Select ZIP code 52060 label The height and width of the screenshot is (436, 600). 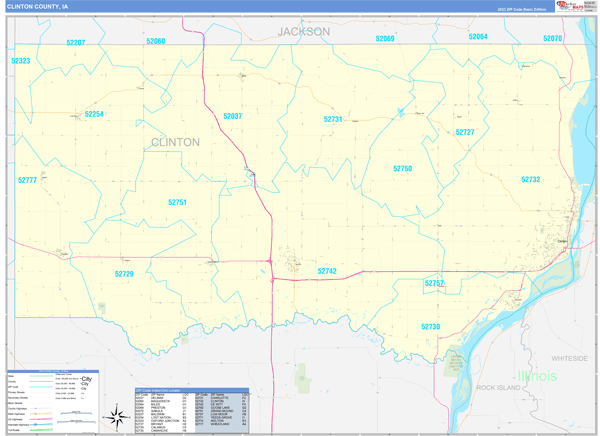point(156,41)
